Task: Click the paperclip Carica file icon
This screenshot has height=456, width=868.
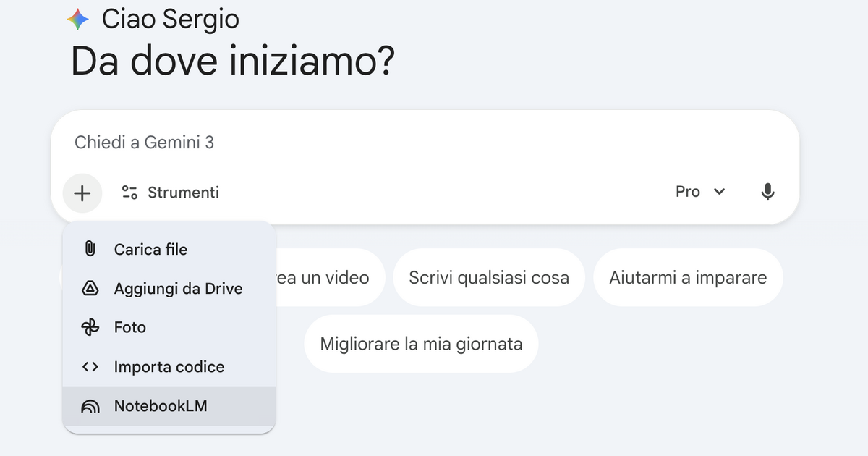Action: point(90,250)
